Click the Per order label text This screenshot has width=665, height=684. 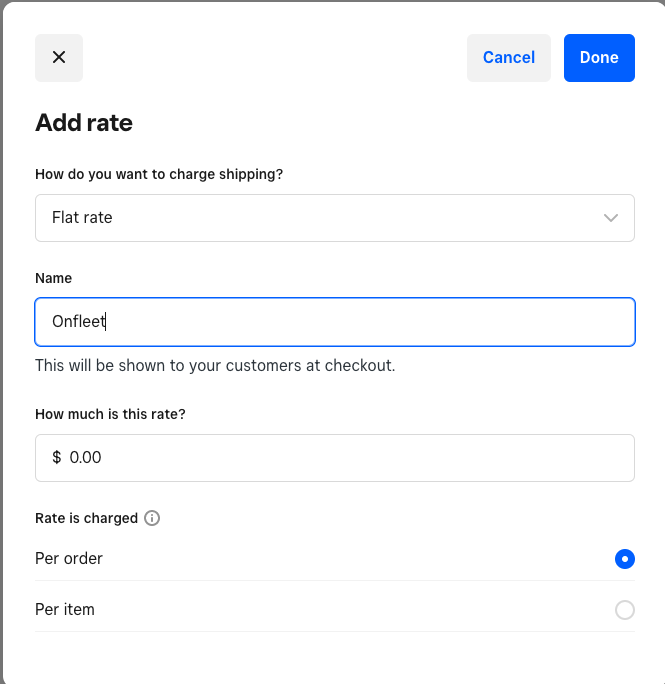[x=69, y=558]
